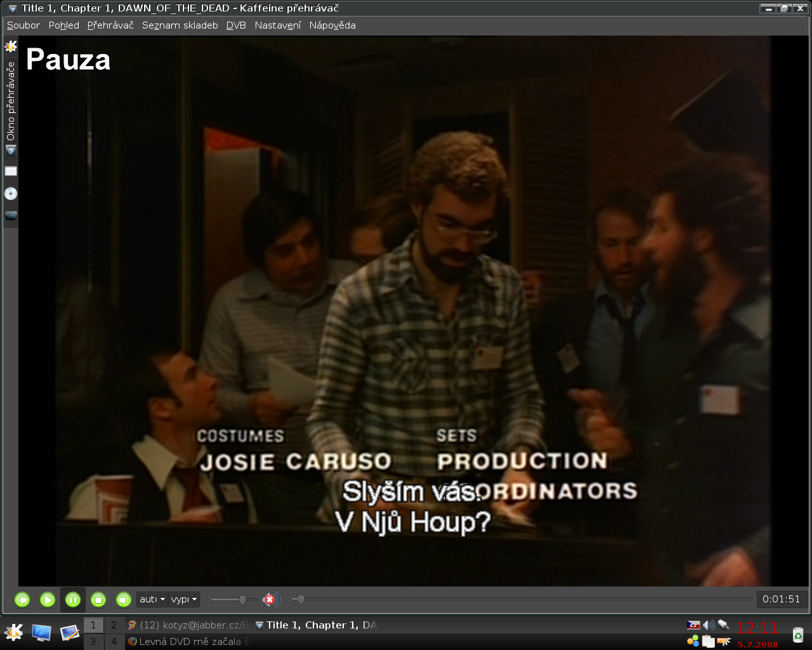The image size is (812, 650).
Task: Open the Klipper clipboard tray icon
Action: click(709, 641)
